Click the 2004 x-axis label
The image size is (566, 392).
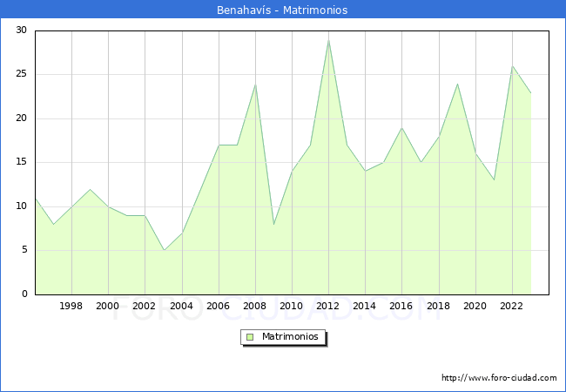click(x=181, y=307)
